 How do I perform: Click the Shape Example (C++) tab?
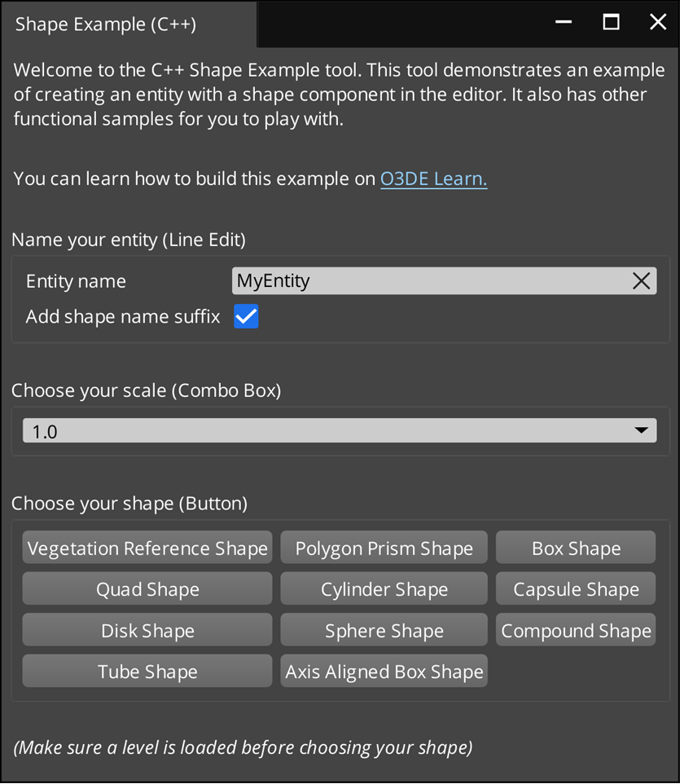point(106,24)
